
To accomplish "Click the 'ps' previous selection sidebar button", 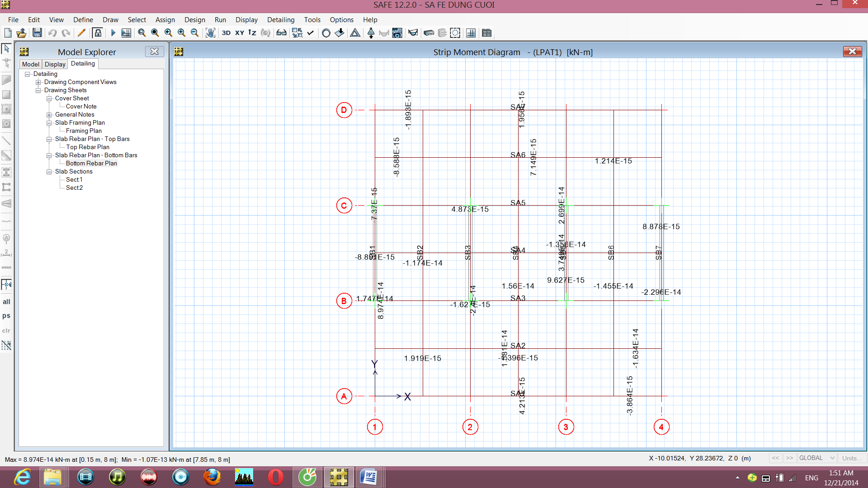I will pos(6,316).
